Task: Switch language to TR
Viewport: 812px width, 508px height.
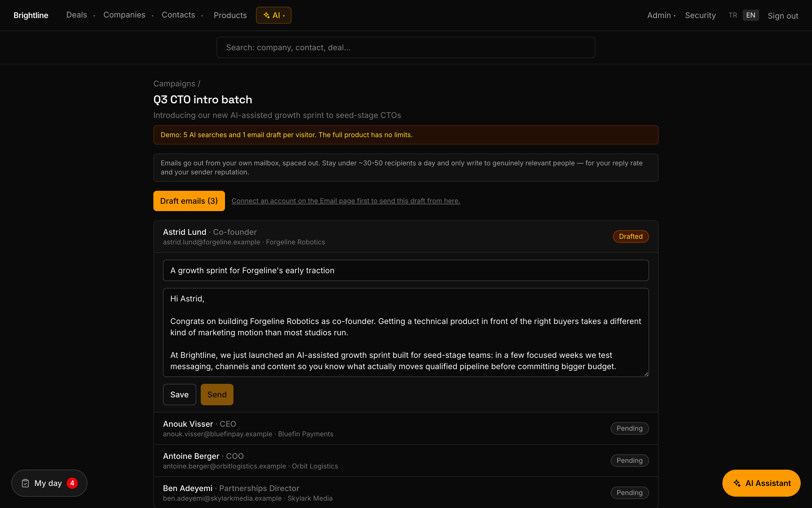Action: (x=733, y=15)
